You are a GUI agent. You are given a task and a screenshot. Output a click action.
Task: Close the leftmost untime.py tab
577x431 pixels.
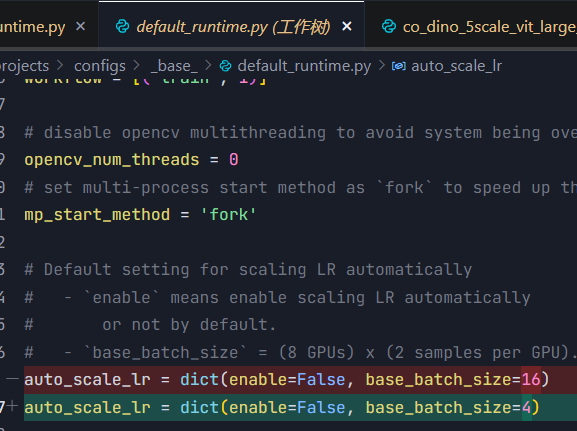pyautogui.click(x=81, y=27)
